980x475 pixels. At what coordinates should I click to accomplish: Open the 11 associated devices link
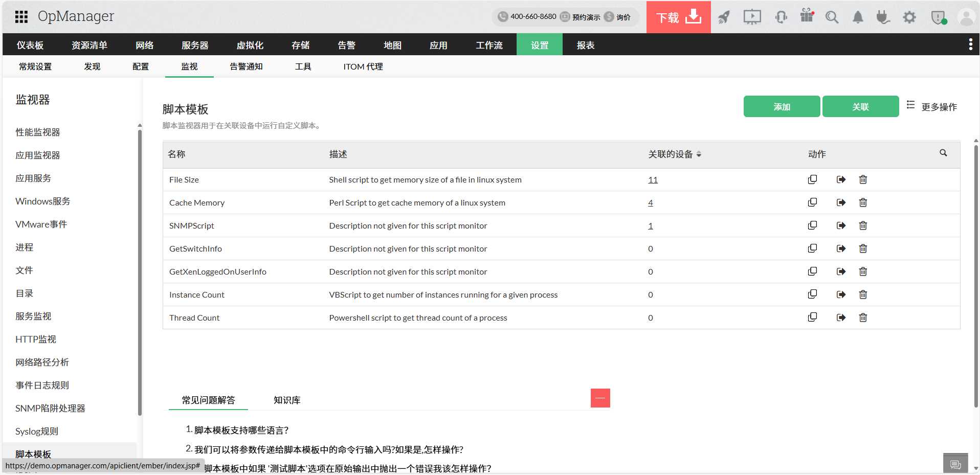click(653, 180)
